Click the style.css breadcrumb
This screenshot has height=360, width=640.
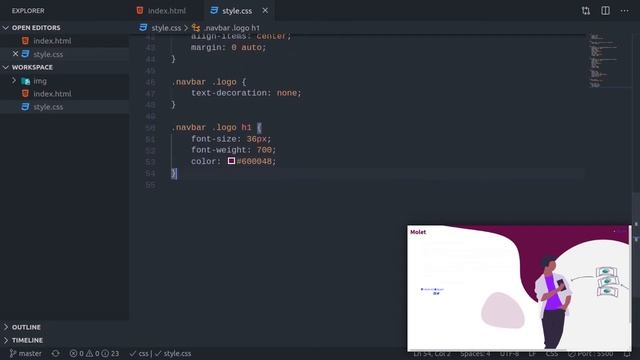[166, 28]
